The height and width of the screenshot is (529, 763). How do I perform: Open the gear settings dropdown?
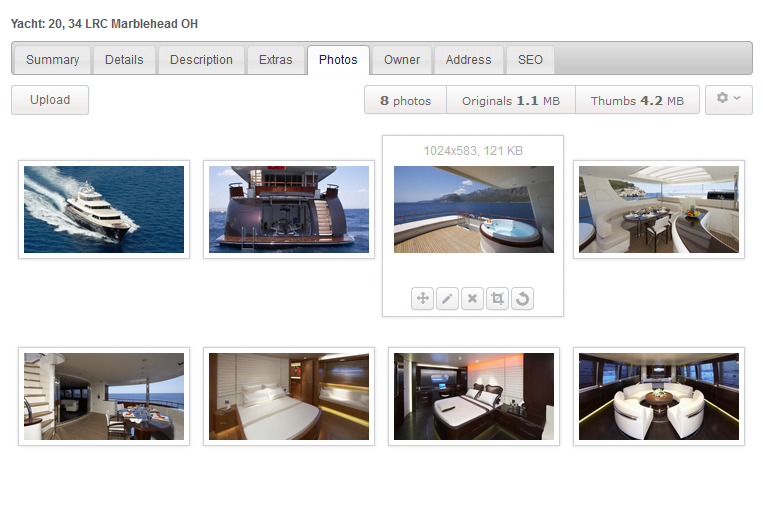728,100
